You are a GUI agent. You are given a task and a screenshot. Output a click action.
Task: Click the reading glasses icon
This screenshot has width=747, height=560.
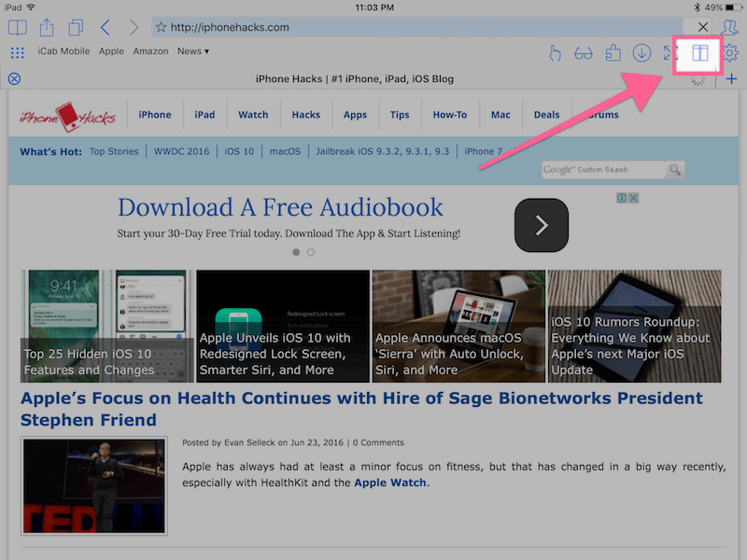coord(584,53)
